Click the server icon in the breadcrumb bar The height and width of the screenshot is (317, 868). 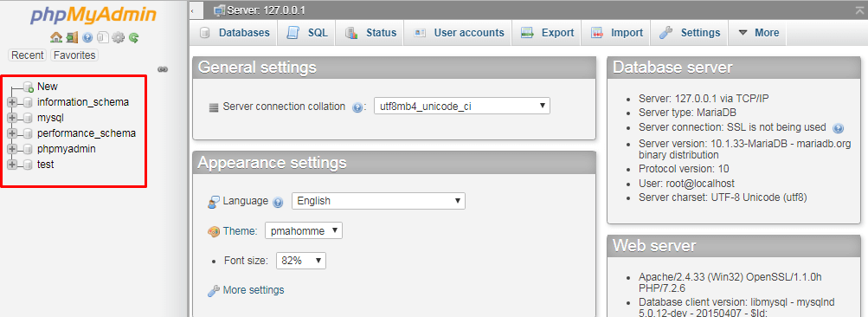point(219,10)
